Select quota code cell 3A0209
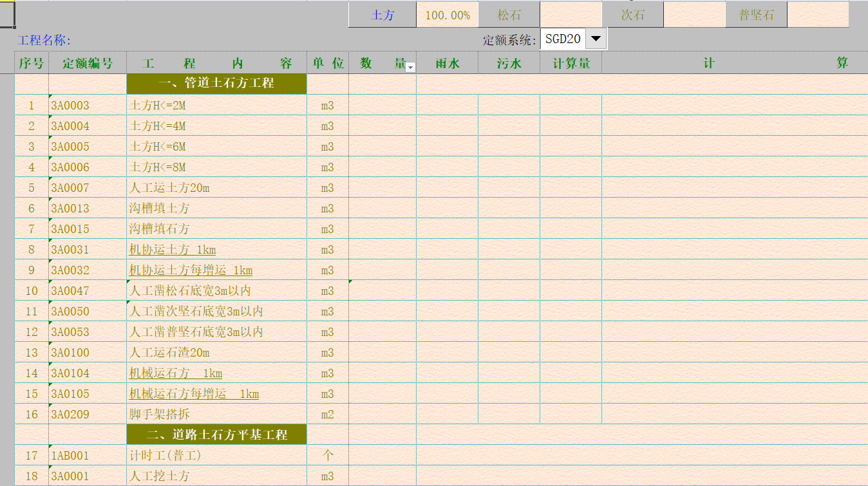The width and height of the screenshot is (868, 486). click(x=88, y=415)
